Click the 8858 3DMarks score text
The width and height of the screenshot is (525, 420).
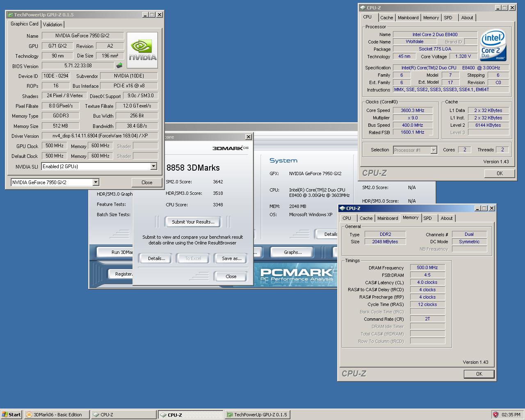click(193, 168)
